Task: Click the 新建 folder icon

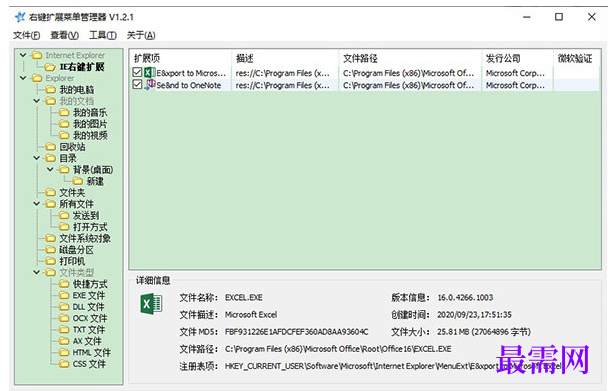Action: [x=78, y=181]
